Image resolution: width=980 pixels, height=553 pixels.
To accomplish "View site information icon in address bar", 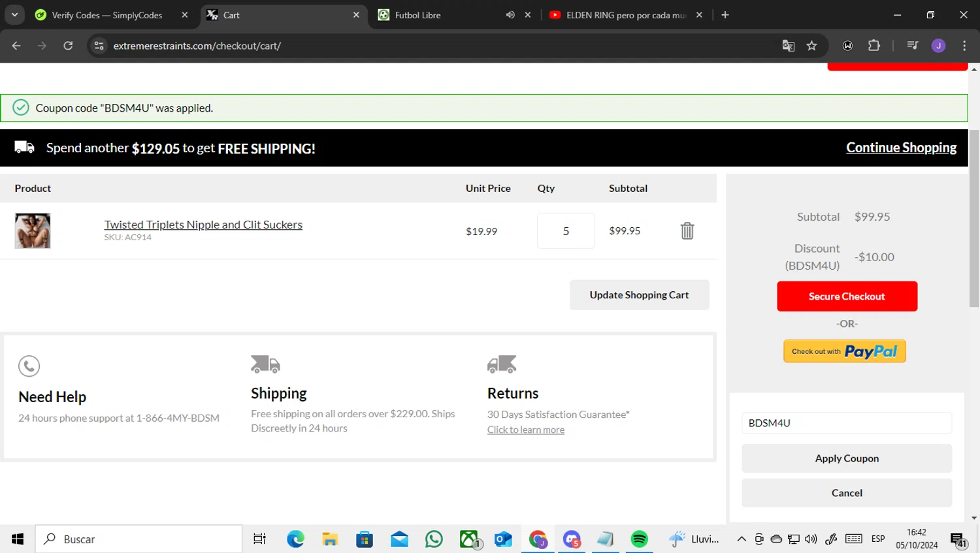I will [99, 46].
